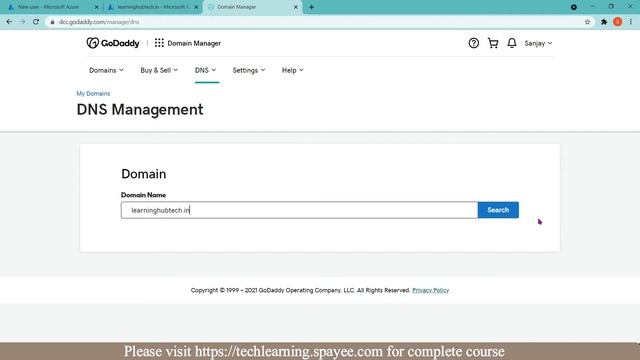Reload the page with refresh icon

point(36,22)
